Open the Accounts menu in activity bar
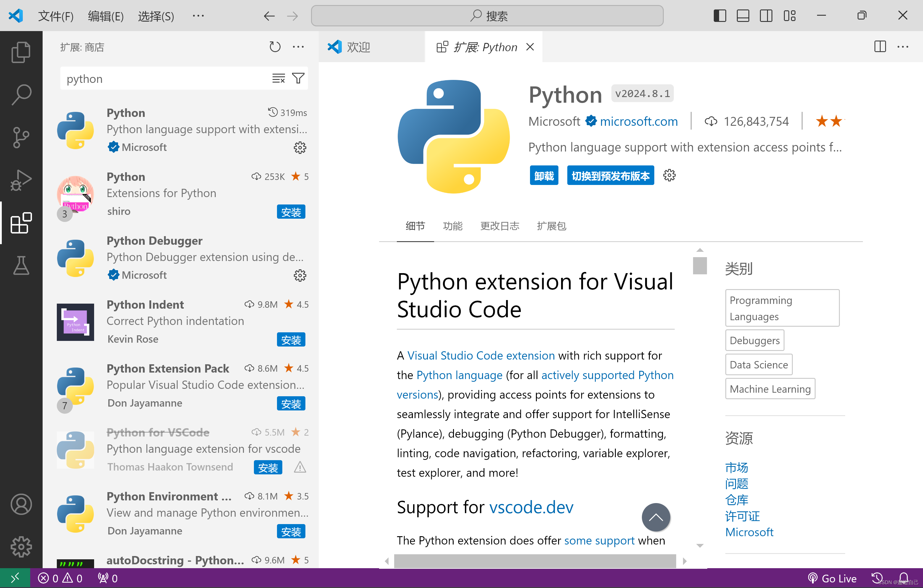 coord(21,504)
